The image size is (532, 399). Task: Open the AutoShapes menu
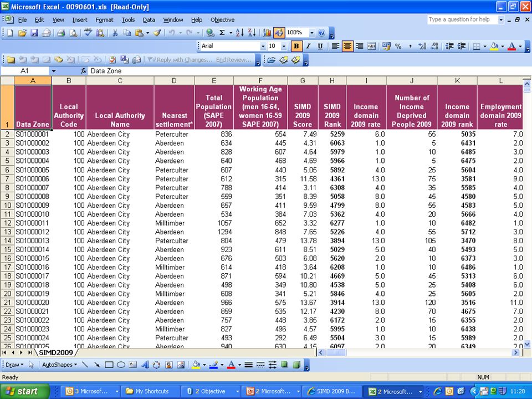point(59,365)
